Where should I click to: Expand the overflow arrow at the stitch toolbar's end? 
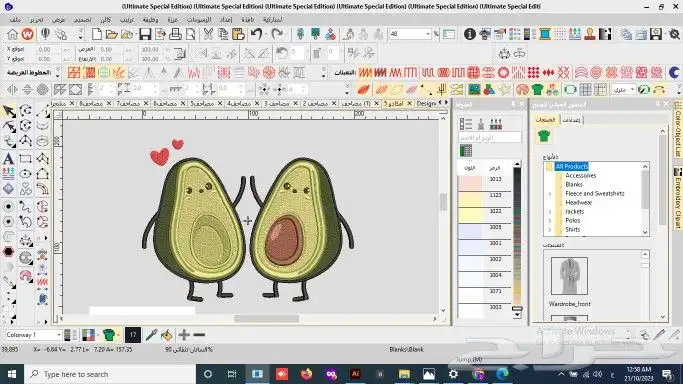323,72
